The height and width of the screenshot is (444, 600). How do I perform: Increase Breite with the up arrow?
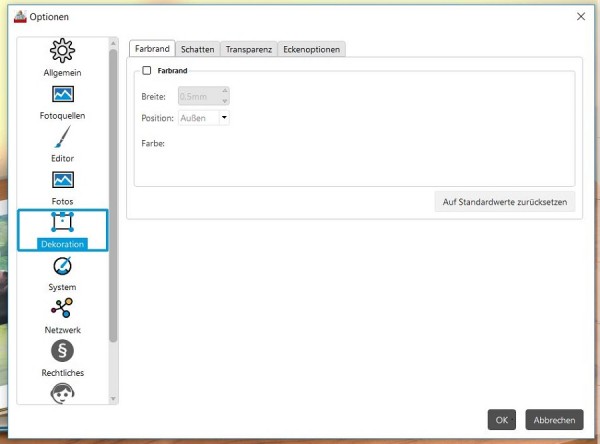[x=225, y=91]
